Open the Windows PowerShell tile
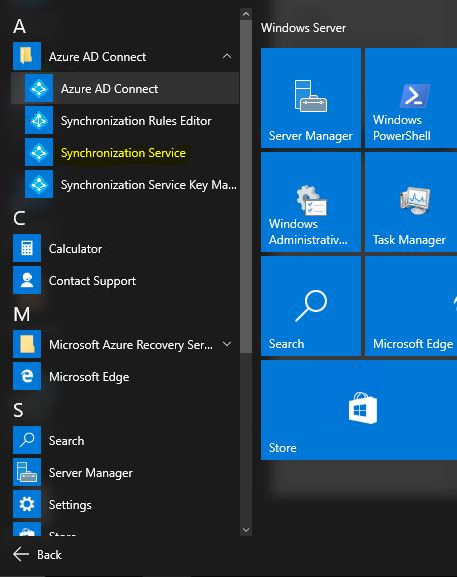The width and height of the screenshot is (457, 577). [x=411, y=98]
